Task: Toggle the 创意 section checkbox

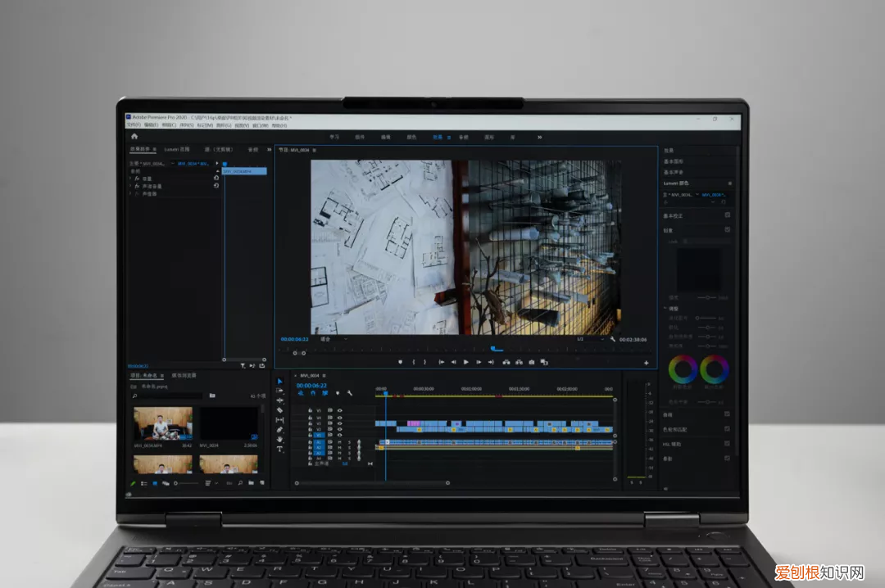Action: [x=727, y=230]
